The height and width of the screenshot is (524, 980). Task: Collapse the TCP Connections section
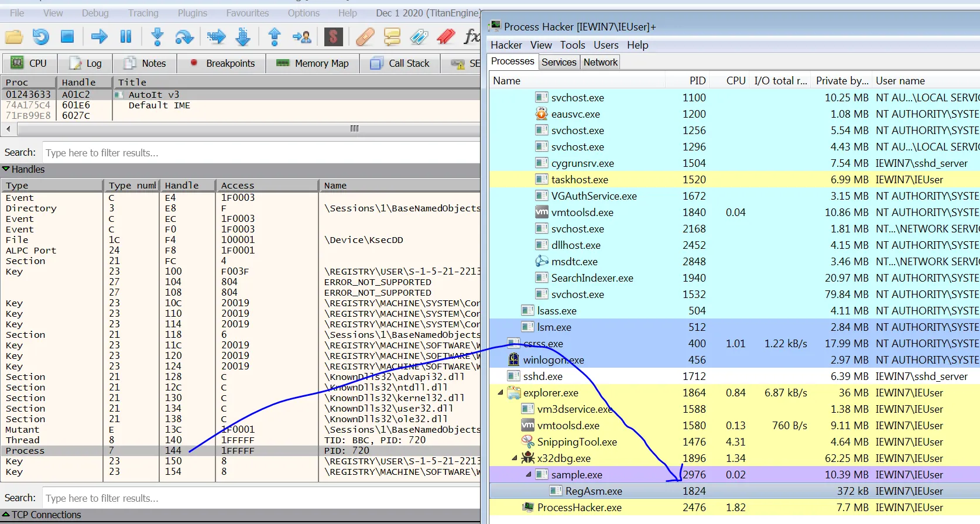click(6, 515)
